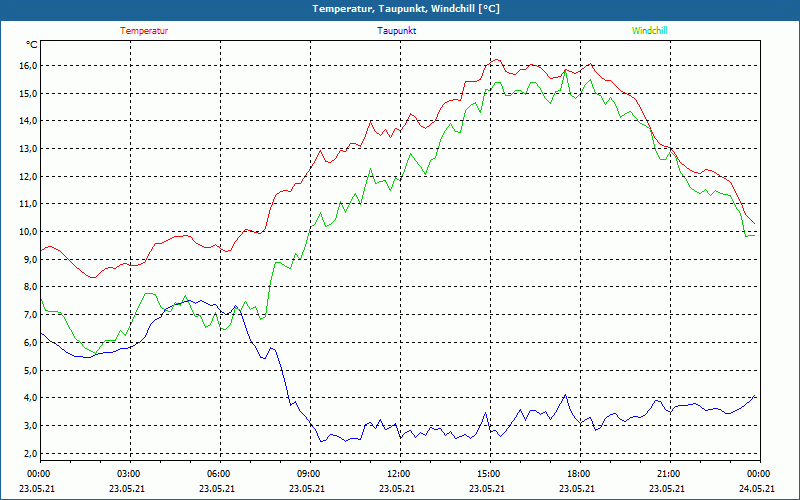This screenshot has width=800, height=500.
Task: Click the 09:00 time axis label
Action: 310,474
